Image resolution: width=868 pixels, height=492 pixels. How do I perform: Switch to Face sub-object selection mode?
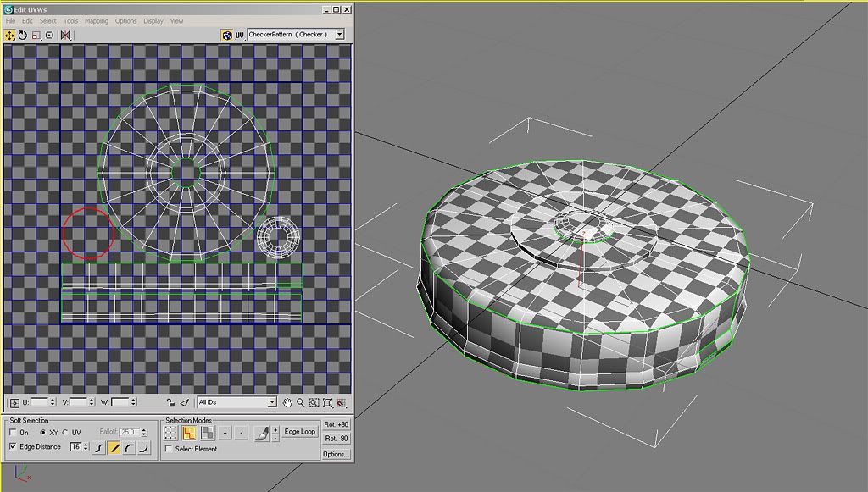pyautogui.click(x=207, y=432)
